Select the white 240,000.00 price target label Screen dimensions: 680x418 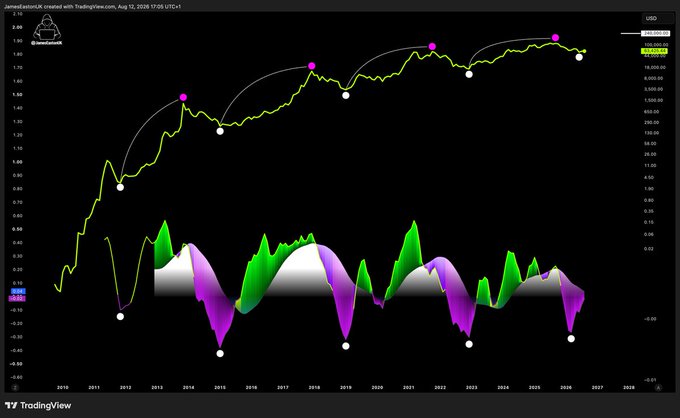coord(655,33)
